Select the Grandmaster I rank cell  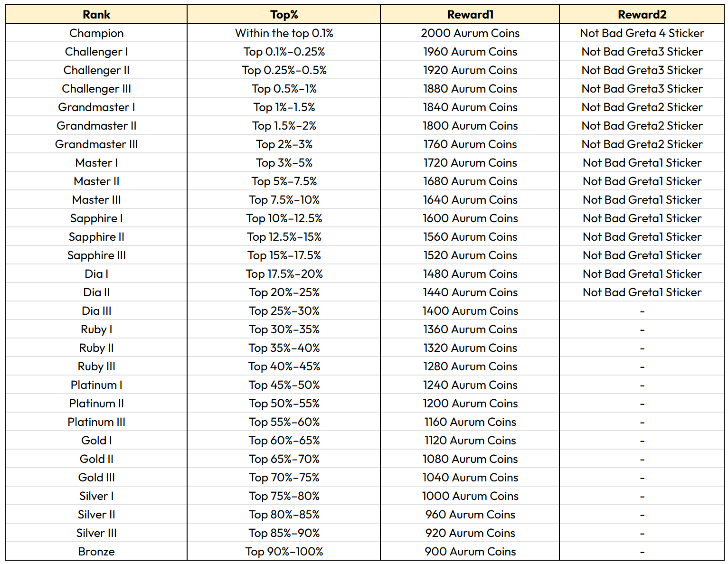point(96,107)
